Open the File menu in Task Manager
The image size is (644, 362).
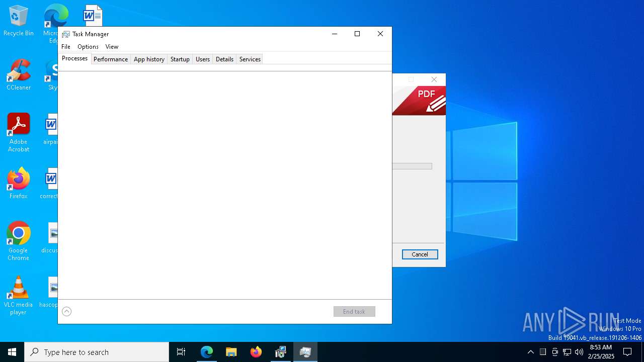66,46
